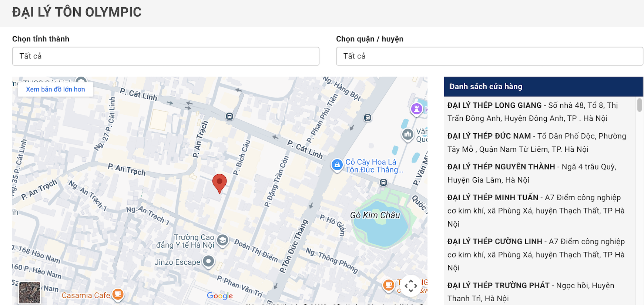The width and height of the screenshot is (644, 305).
Task: Open the map camera controls button
Action: coord(411,286)
